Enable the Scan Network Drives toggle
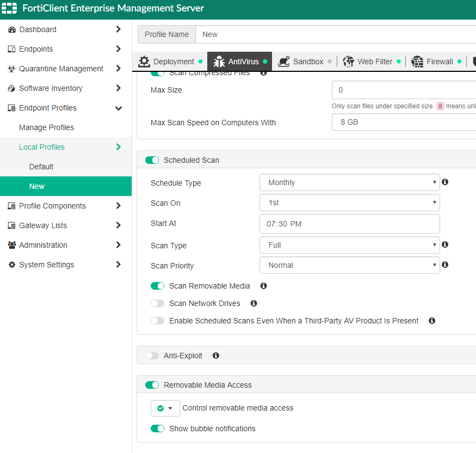476x453 pixels. pos(157,303)
